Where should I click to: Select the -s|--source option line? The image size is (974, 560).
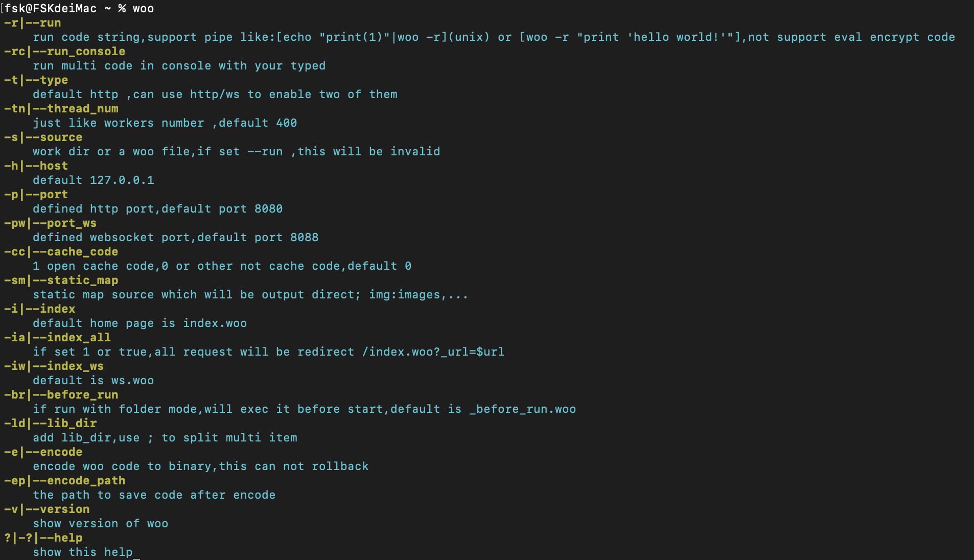pyautogui.click(x=43, y=137)
